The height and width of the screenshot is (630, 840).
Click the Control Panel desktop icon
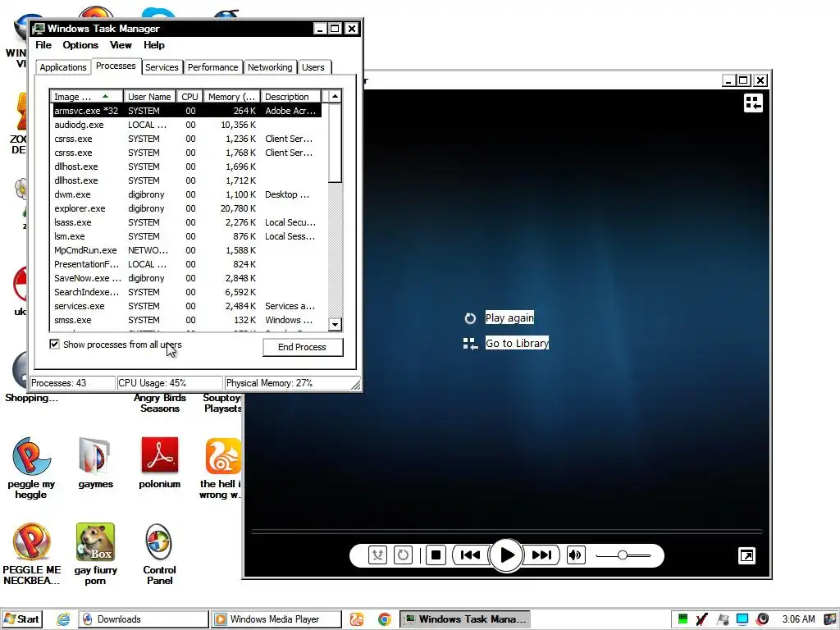point(159,554)
